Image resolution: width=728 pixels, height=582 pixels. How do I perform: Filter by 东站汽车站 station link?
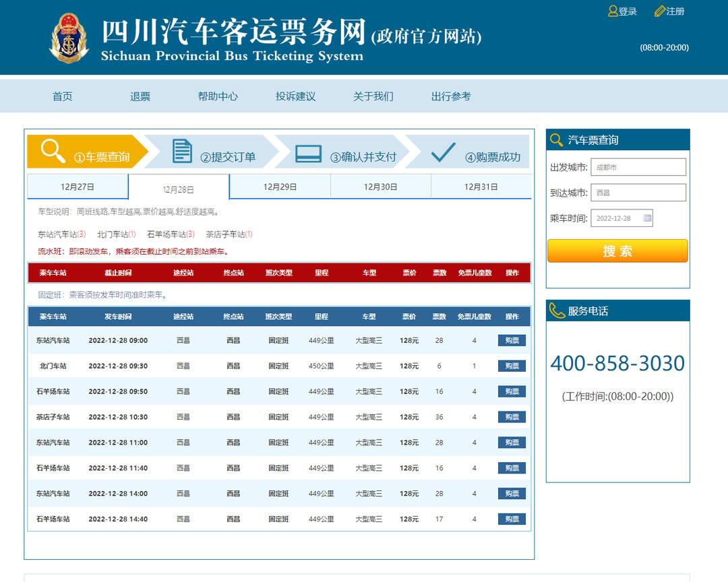tap(61, 234)
